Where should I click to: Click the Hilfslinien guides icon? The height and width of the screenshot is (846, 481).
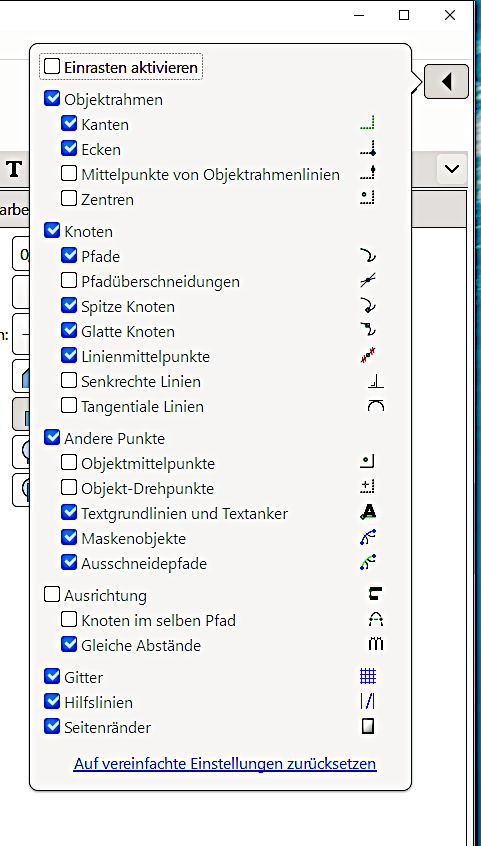coord(368,701)
